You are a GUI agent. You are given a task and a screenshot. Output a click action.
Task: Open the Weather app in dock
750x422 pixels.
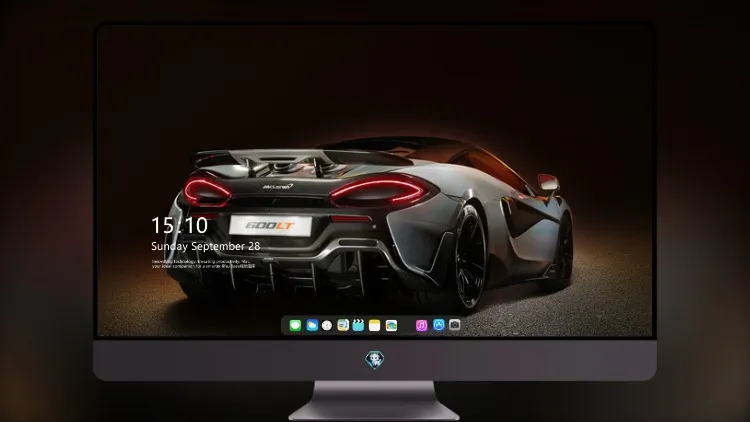(x=312, y=325)
